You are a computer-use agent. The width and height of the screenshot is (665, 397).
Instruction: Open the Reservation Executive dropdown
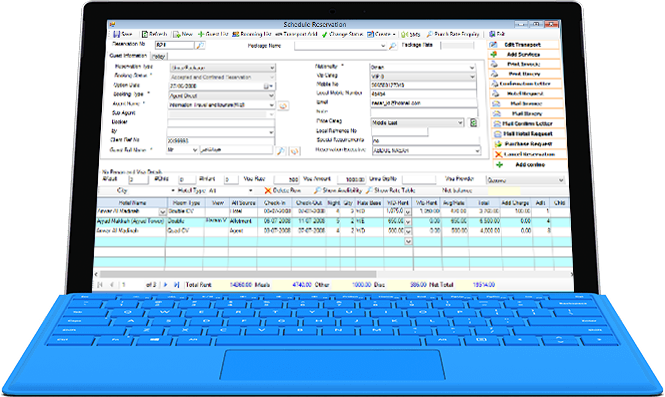click(x=477, y=151)
